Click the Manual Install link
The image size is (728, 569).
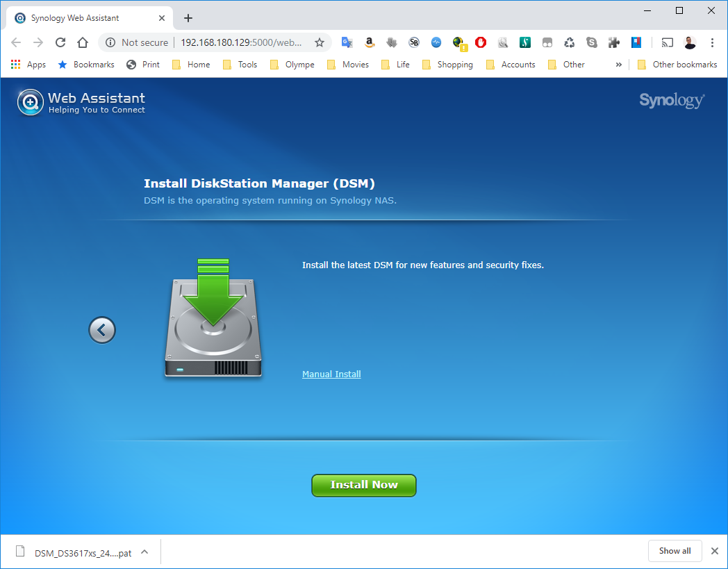pos(331,374)
